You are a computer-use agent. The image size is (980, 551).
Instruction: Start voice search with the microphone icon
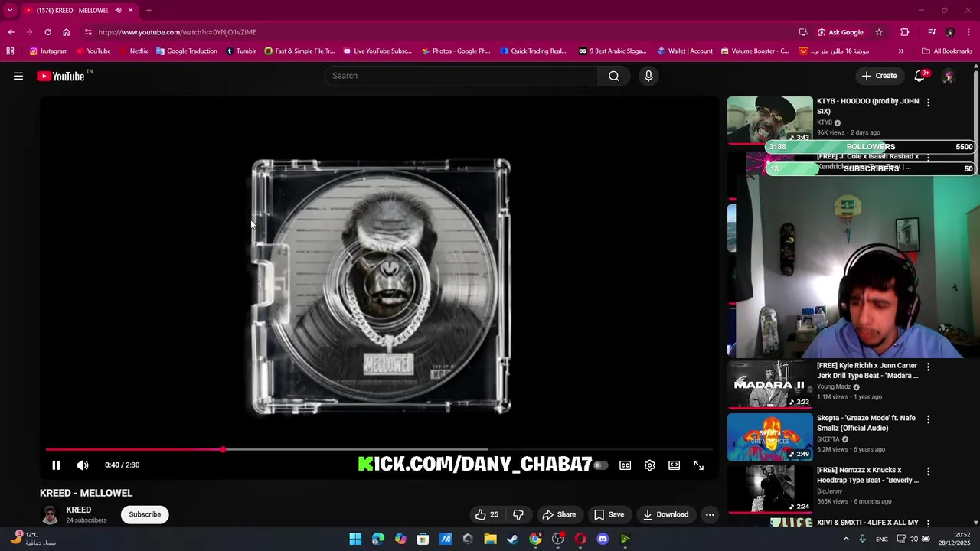[648, 76]
